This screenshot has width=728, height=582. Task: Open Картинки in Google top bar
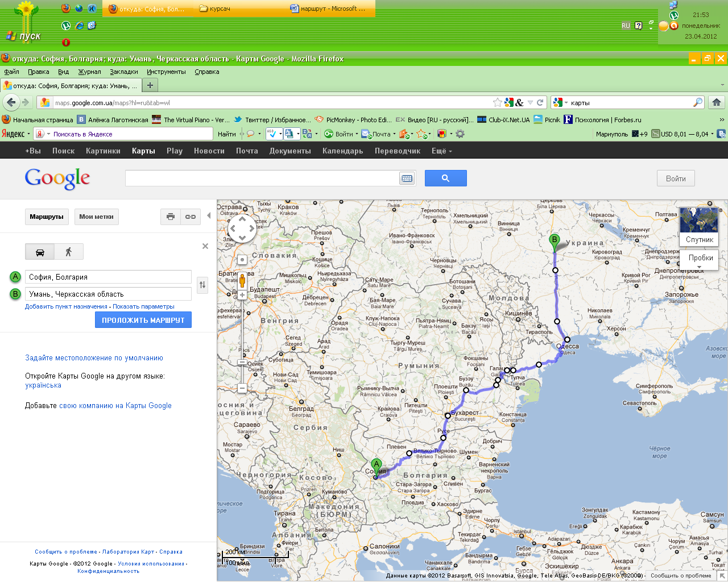point(103,151)
